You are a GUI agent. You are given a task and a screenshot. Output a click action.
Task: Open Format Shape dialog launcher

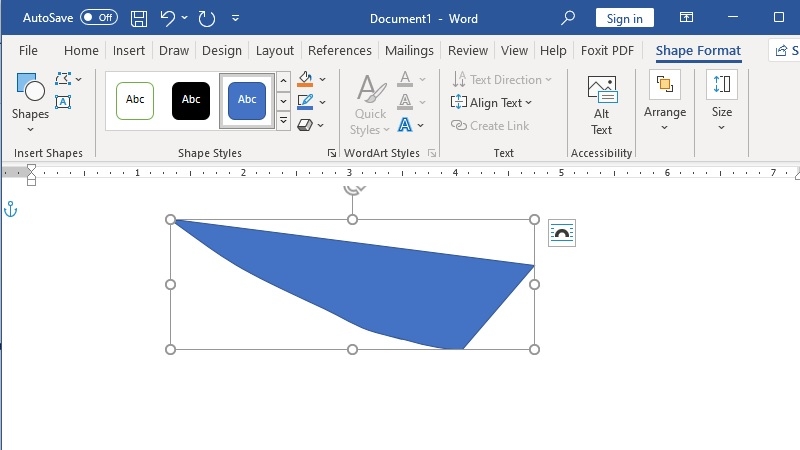[x=332, y=153]
